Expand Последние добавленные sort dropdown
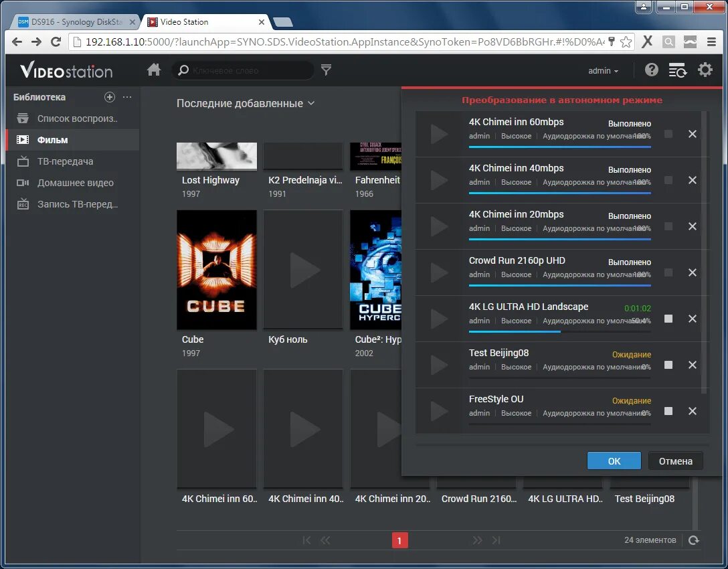 [x=245, y=103]
